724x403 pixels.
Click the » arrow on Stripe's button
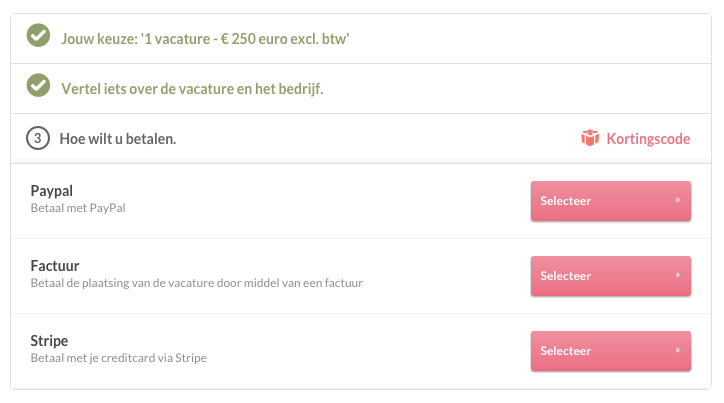pyautogui.click(x=677, y=350)
